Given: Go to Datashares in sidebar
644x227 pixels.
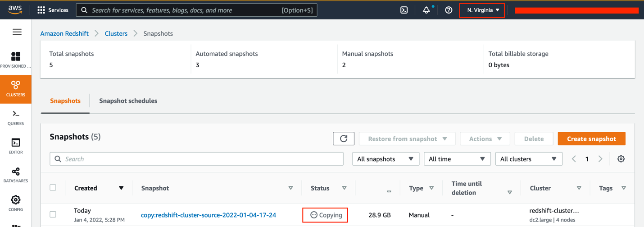Looking at the screenshot, I should coord(16,175).
